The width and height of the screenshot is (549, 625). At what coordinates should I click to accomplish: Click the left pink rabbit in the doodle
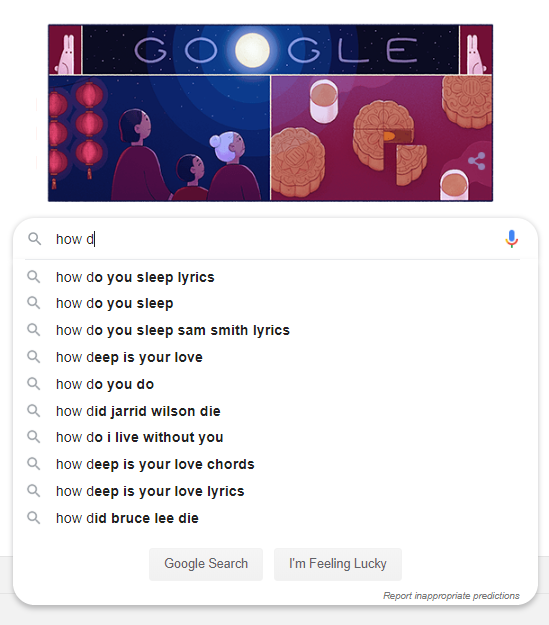coord(65,53)
